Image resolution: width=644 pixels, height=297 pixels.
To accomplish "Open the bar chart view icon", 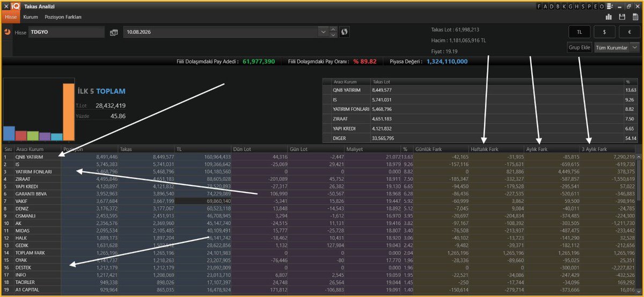I will tap(609, 17).
